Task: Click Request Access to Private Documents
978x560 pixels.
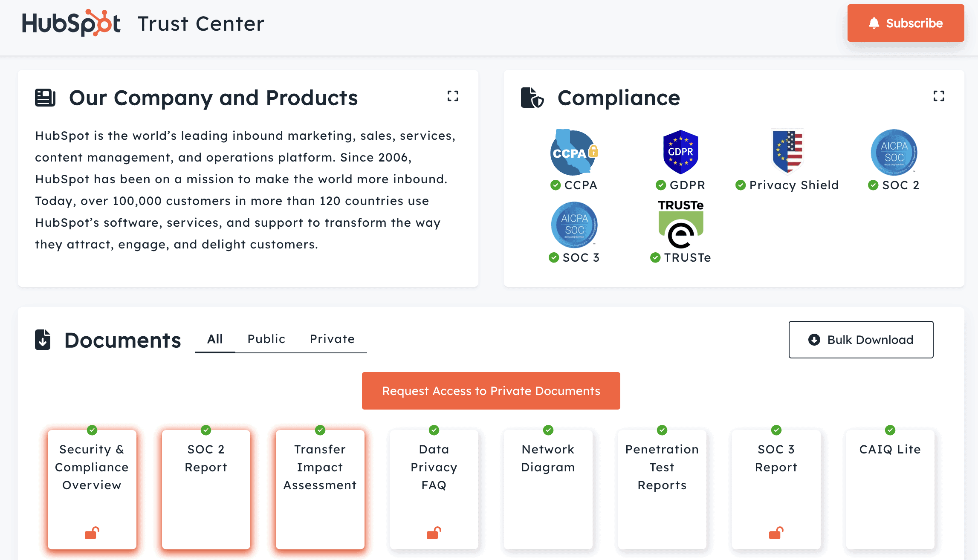Action: click(x=491, y=391)
